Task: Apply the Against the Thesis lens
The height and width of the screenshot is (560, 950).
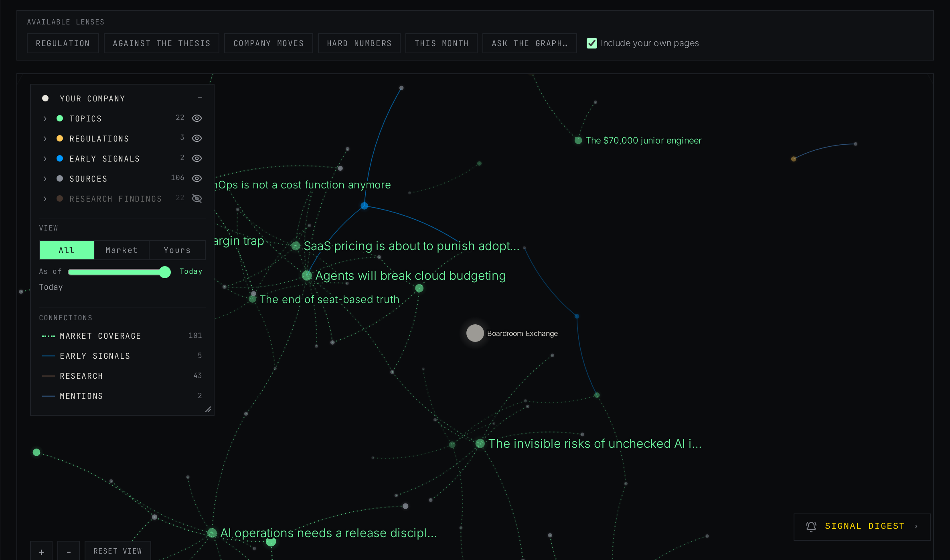Action: pyautogui.click(x=162, y=43)
